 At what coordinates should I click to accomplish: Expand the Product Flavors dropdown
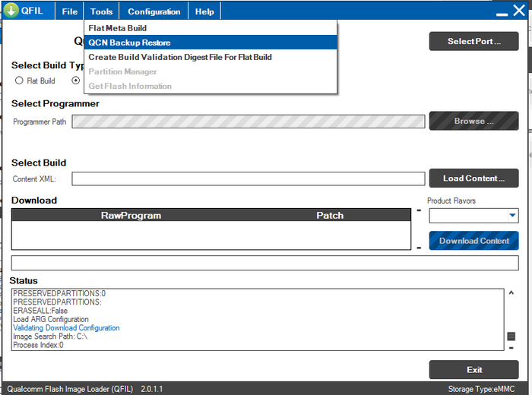click(x=512, y=216)
